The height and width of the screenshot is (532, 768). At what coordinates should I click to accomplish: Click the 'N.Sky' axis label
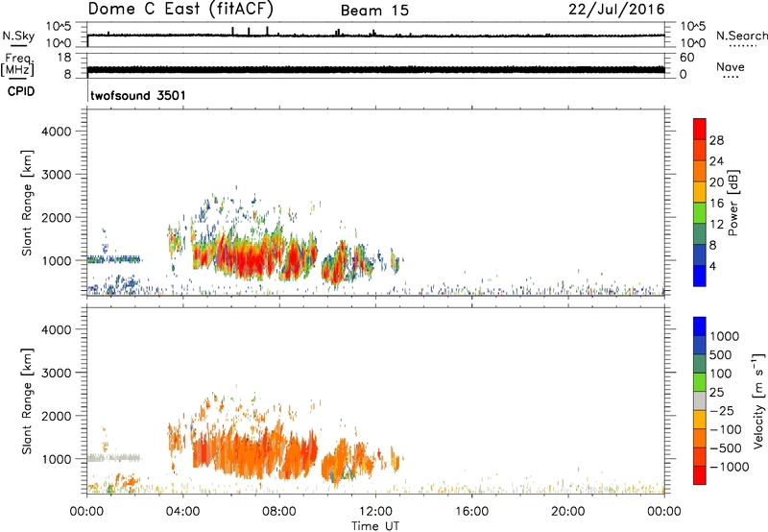(18, 36)
